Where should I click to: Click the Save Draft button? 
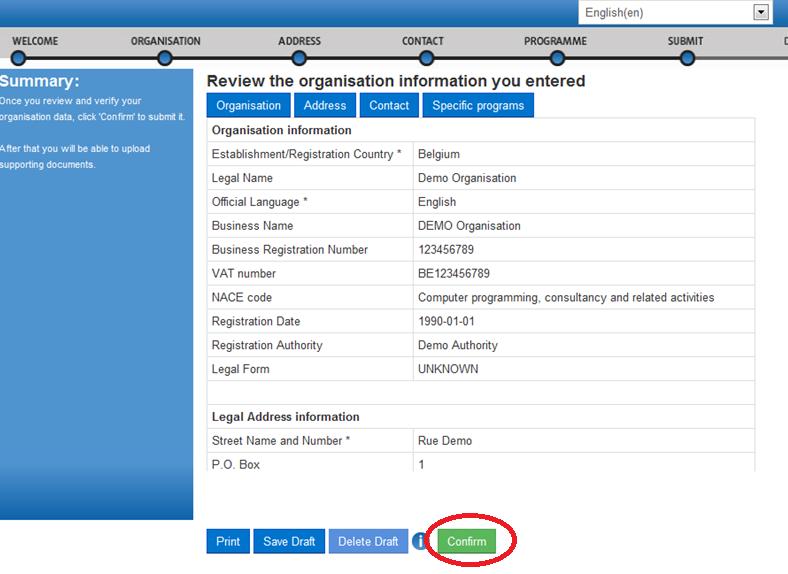289,541
